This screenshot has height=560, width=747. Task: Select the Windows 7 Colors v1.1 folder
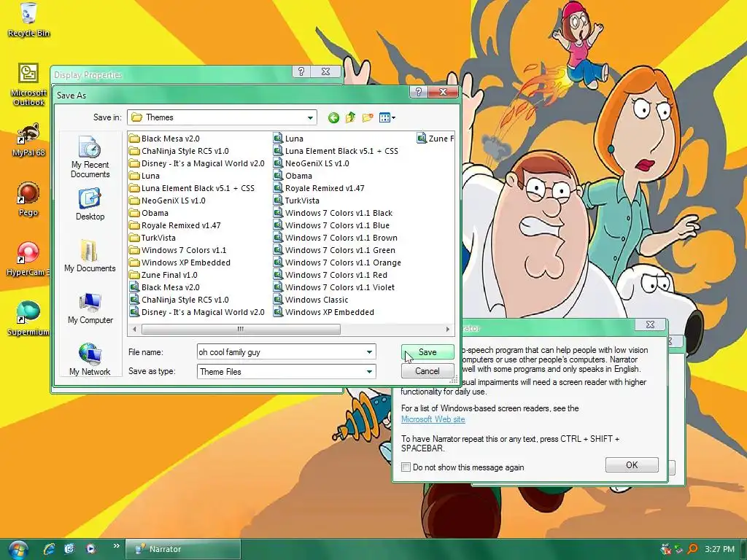(178, 250)
